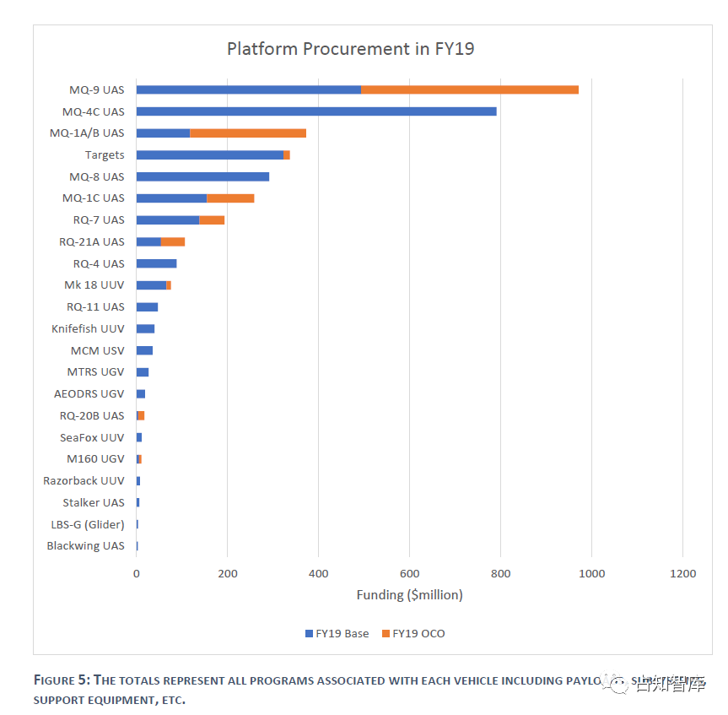Select the blue Targets bar segment
Image resolution: width=728 pixels, height=715 pixels.
coord(209,154)
